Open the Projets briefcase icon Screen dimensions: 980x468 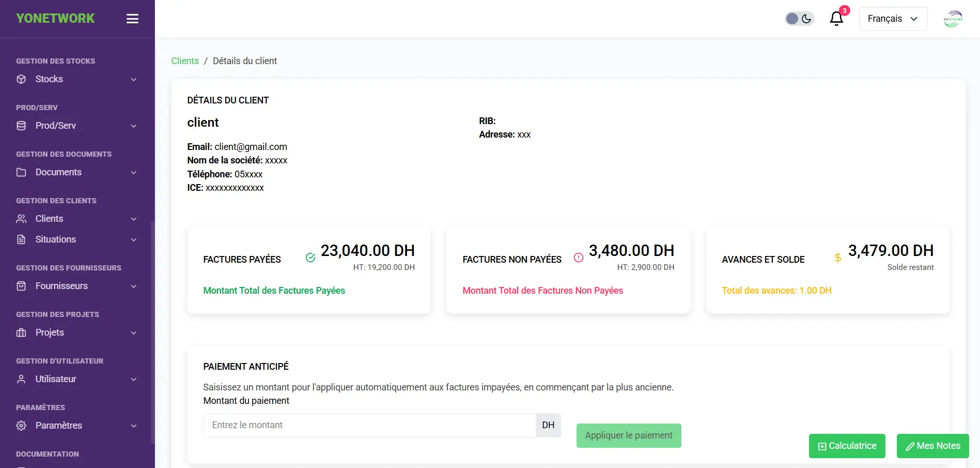point(21,332)
